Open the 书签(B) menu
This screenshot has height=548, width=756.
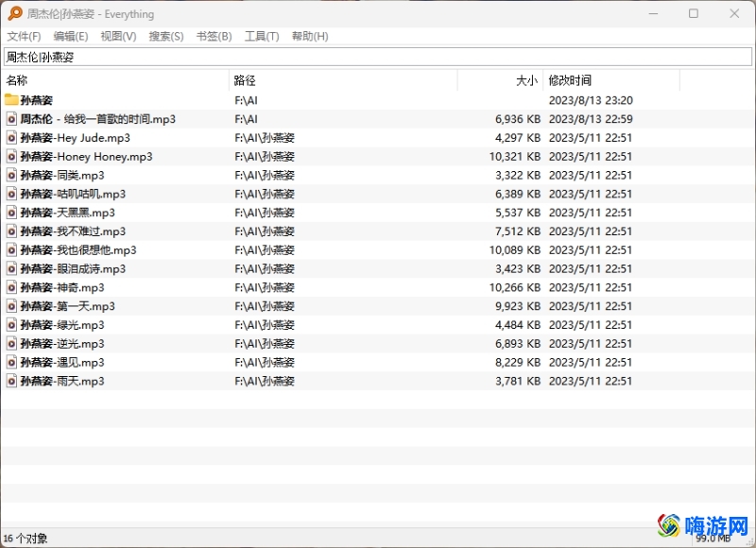pyautogui.click(x=215, y=36)
